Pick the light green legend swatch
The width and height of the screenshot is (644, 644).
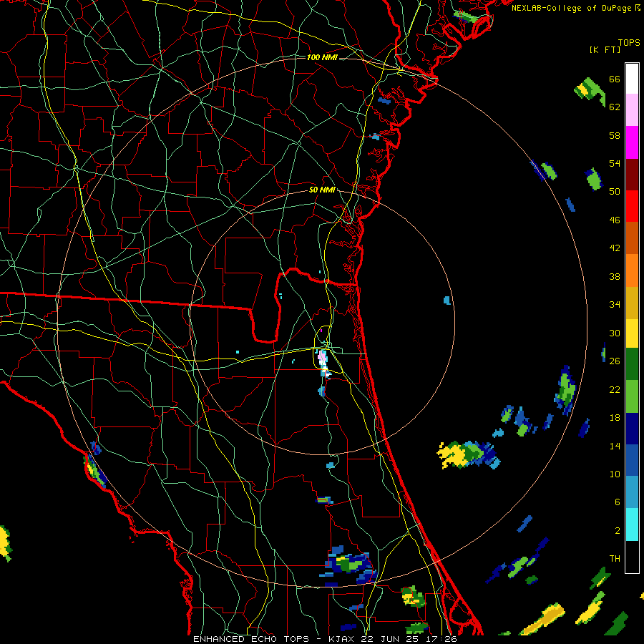(632, 396)
